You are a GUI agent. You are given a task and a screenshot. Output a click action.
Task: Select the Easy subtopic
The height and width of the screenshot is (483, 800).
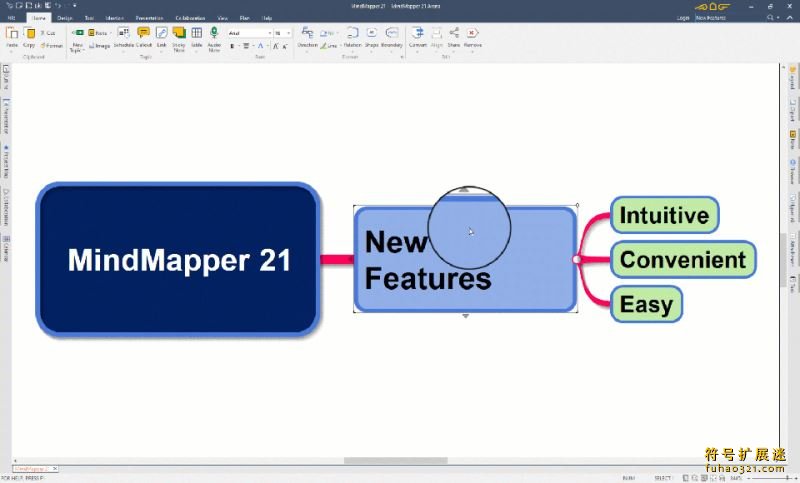click(x=646, y=304)
